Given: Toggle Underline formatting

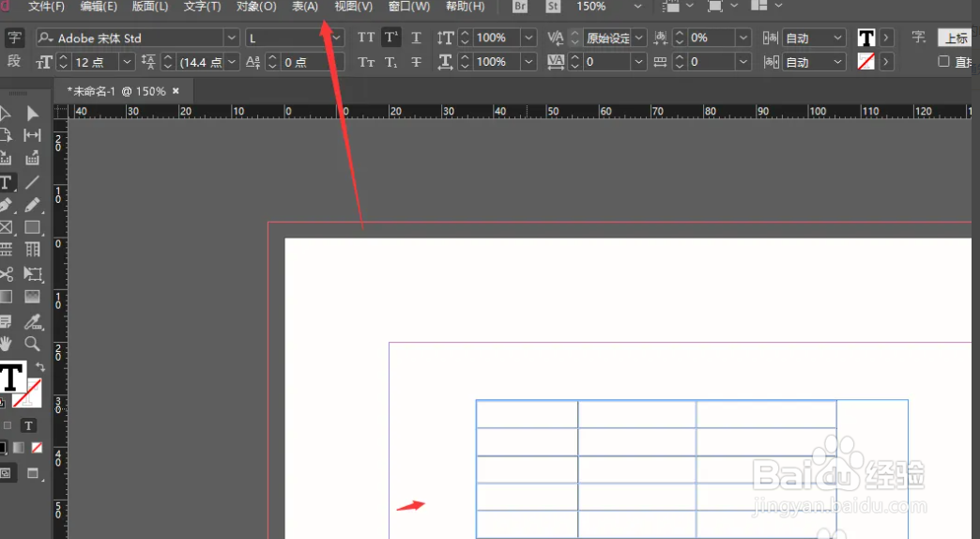Looking at the screenshot, I should pos(416,38).
